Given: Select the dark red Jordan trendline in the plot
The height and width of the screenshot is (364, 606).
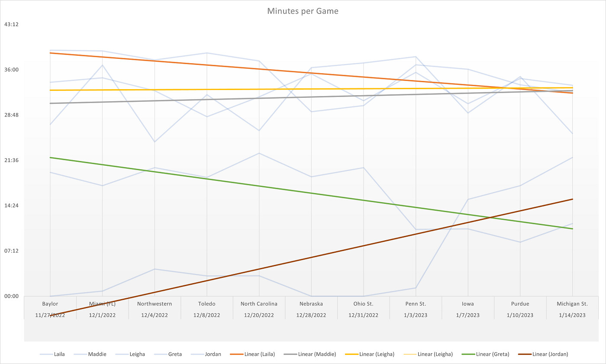Looking at the screenshot, I should coord(364,246).
